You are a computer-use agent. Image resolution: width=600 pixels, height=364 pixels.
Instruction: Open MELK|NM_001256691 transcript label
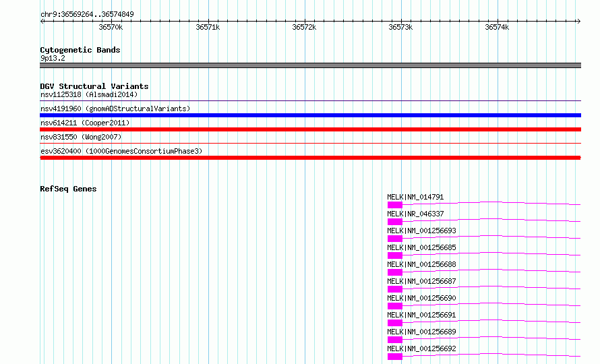click(421, 315)
